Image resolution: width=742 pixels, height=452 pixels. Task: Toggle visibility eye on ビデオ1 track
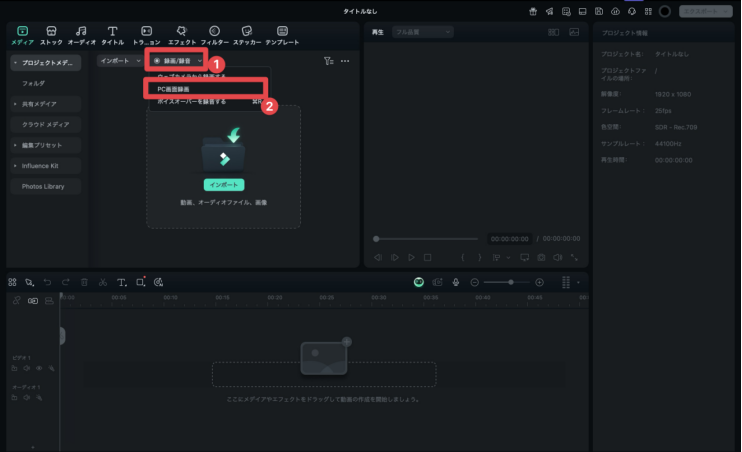(x=40, y=368)
